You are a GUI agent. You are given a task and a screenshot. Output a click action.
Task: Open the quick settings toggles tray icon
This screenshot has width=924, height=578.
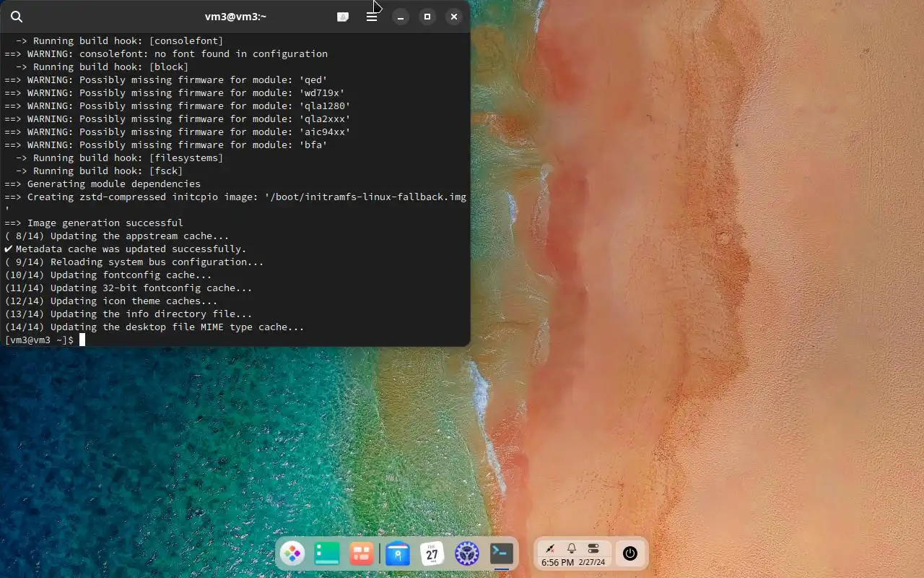[593, 548]
